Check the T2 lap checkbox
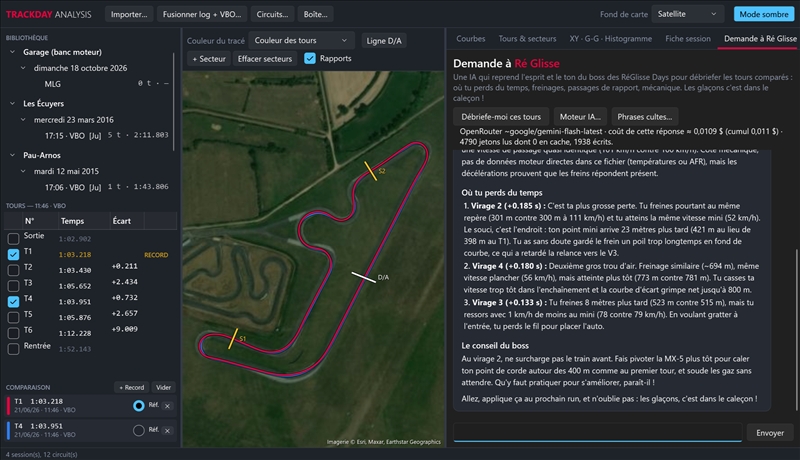 [x=13, y=270]
